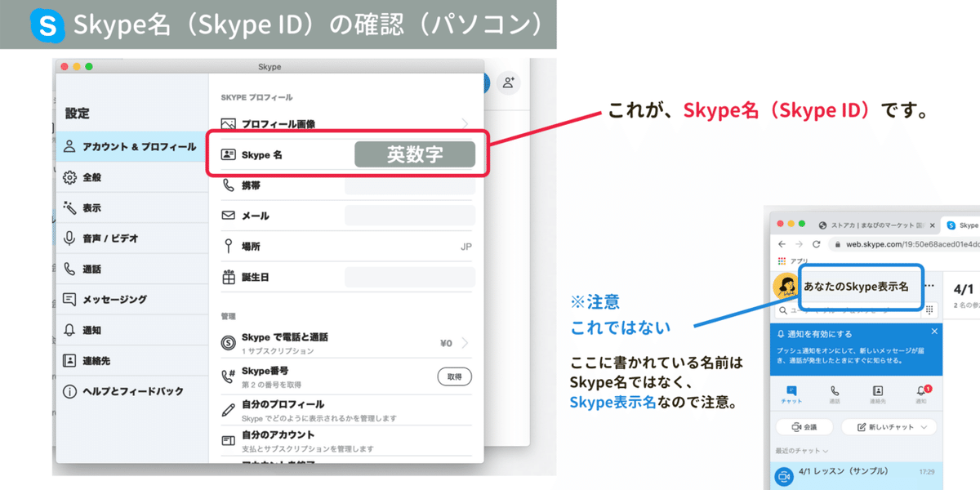Click add-contact icon behind settings window
This screenshot has width=980, height=490.
tap(509, 82)
